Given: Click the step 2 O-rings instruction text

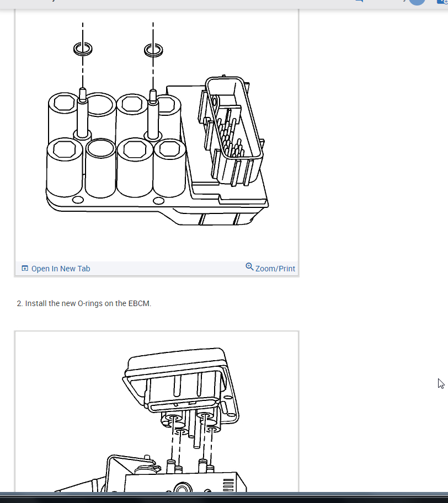Looking at the screenshot, I should pyautogui.click(x=84, y=303).
